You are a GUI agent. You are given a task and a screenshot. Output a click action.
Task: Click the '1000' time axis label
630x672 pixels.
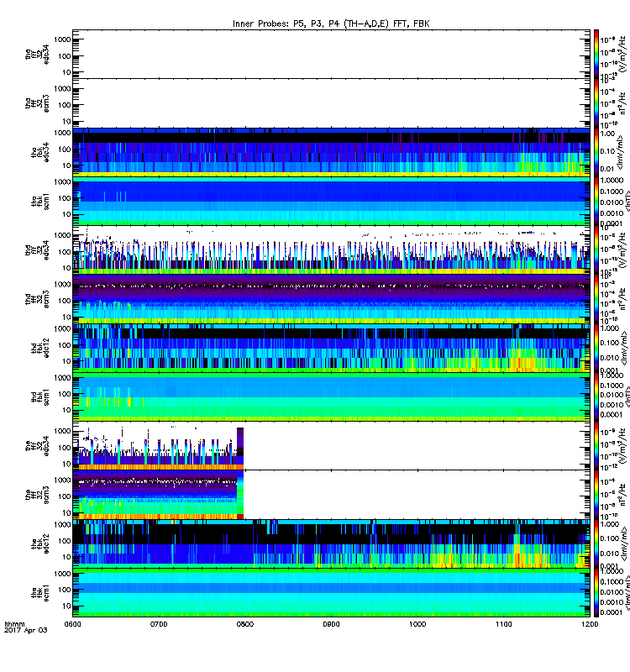417,624
